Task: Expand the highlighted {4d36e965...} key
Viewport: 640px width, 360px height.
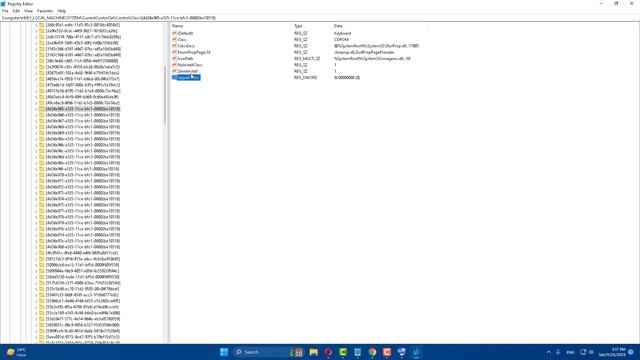Action: pos(36,109)
